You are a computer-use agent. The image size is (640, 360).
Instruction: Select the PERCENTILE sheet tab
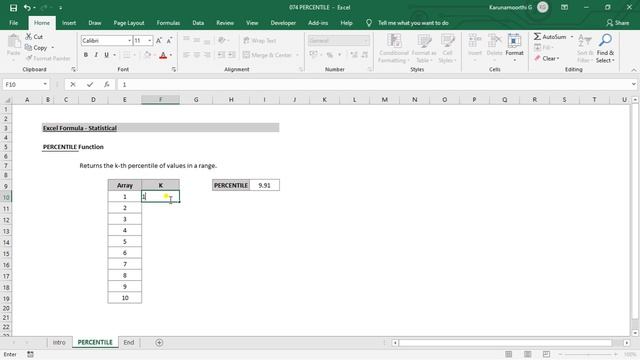[x=95, y=342]
